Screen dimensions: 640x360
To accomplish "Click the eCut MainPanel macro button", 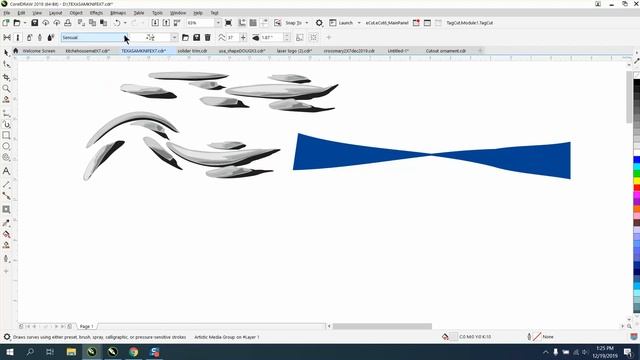I will 387,23.
